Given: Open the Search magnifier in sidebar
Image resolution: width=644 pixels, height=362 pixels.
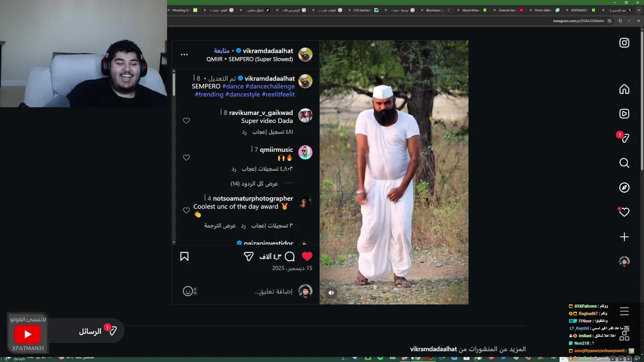Looking at the screenshot, I should click(624, 163).
